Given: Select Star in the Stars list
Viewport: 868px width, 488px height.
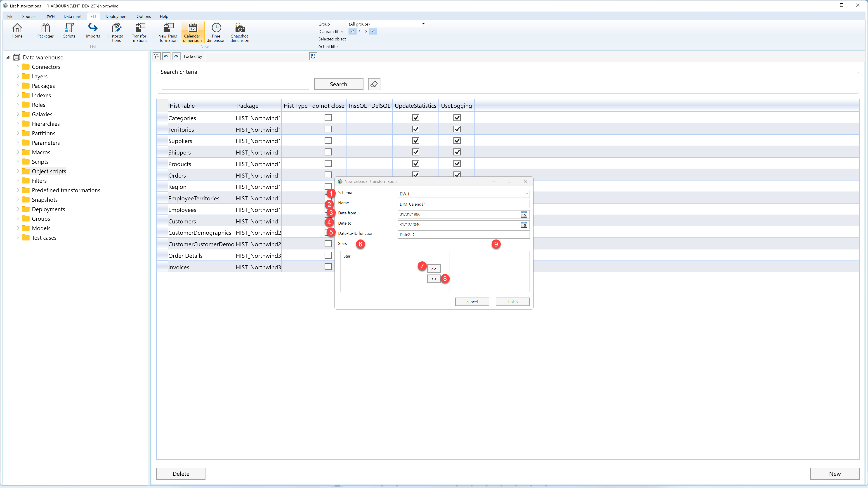Looking at the screenshot, I should point(347,256).
